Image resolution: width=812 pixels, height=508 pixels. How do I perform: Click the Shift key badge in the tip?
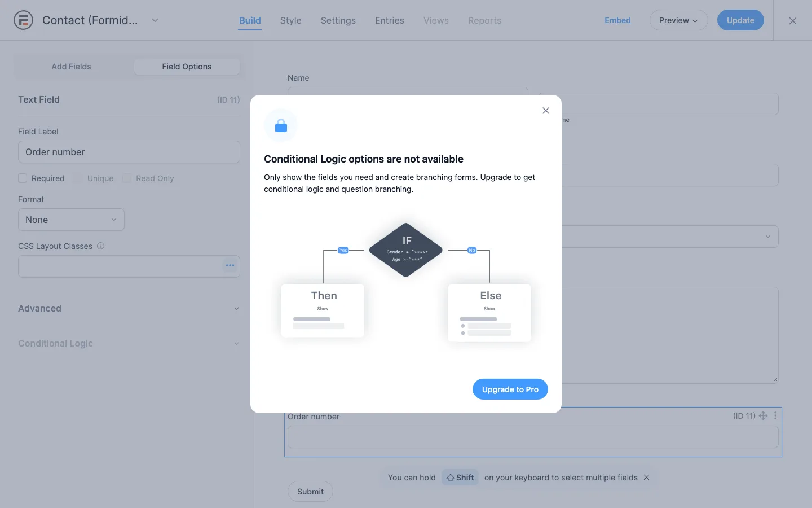[460, 478]
